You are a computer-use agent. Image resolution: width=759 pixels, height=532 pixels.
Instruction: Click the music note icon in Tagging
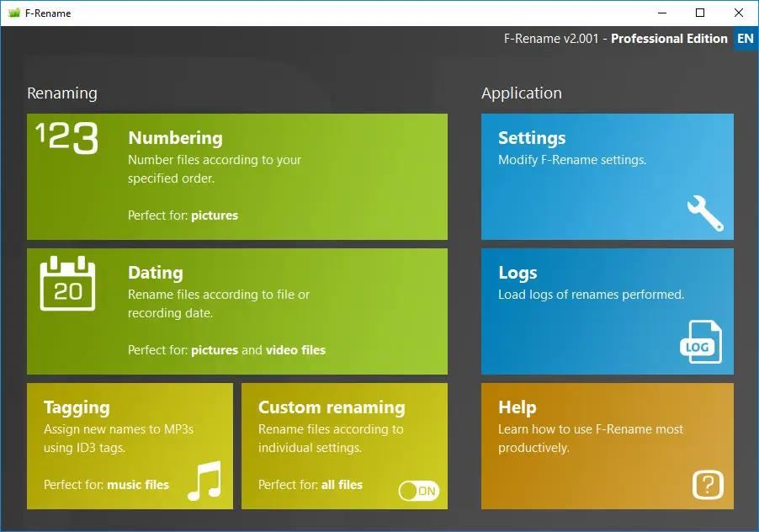click(x=204, y=480)
